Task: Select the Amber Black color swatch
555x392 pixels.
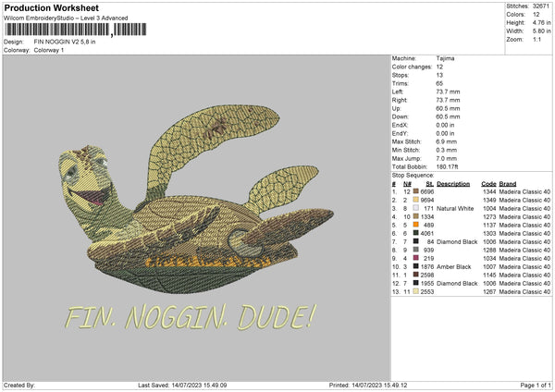Action: tap(416, 266)
